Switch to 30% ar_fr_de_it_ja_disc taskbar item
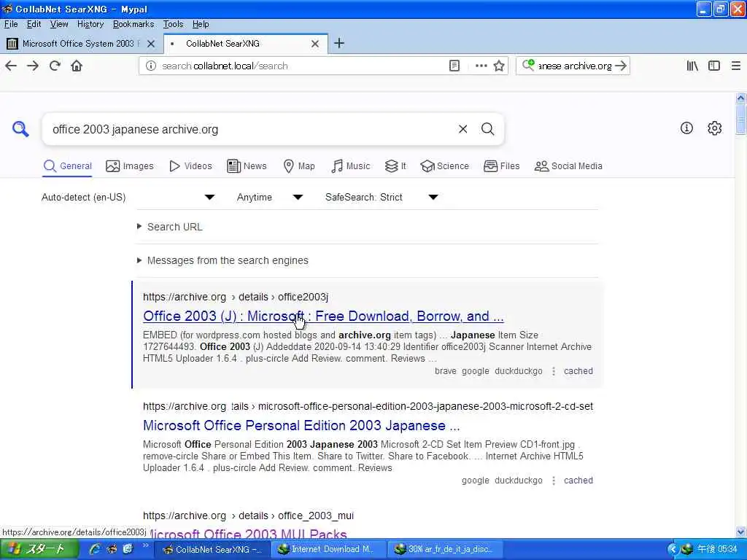The width and height of the screenshot is (747, 560). pyautogui.click(x=444, y=549)
